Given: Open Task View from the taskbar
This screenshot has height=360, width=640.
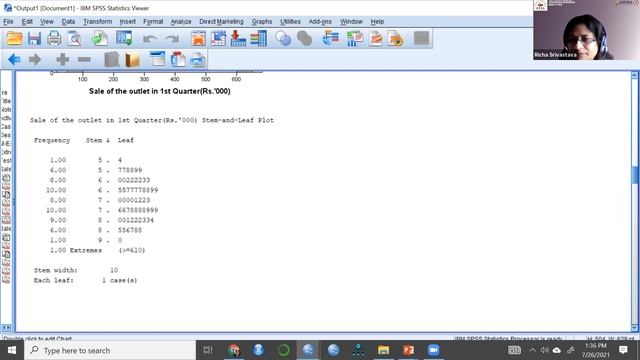Looking at the screenshot, I should (208, 350).
